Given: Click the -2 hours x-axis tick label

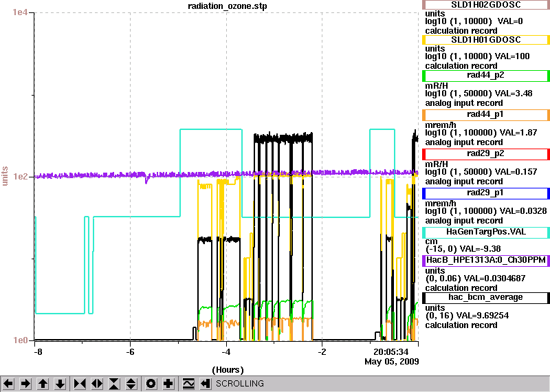Looking at the screenshot, I should tap(322, 352).
